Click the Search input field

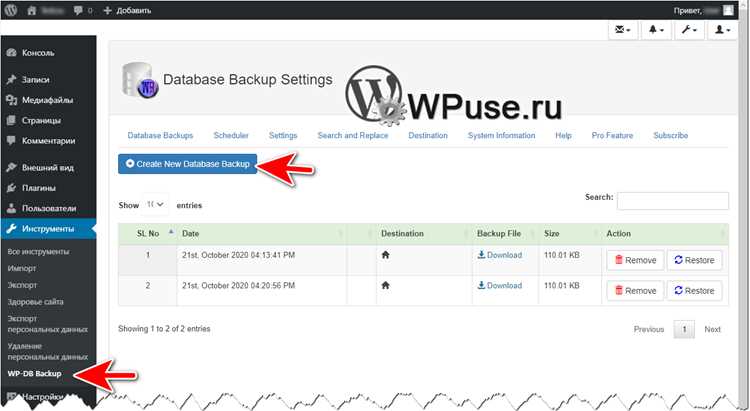[673, 201]
